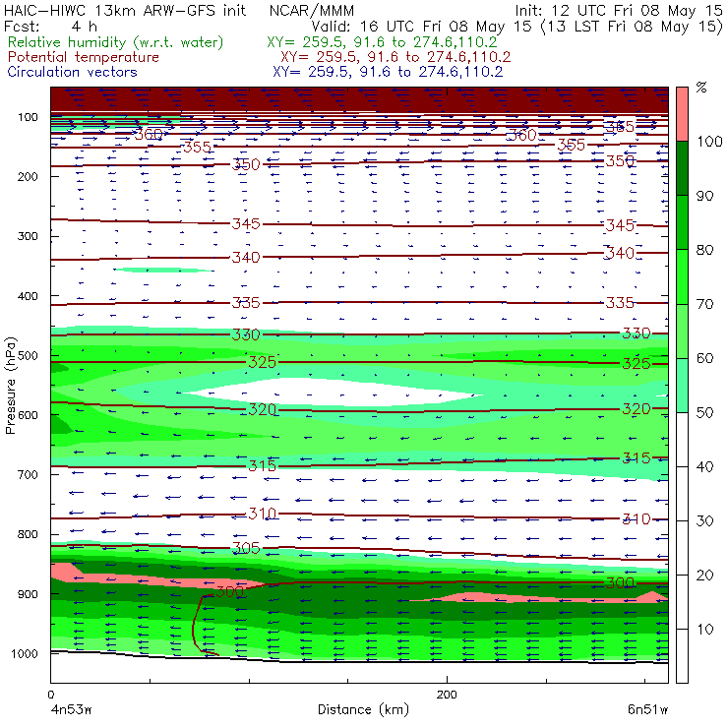Click the green XY coordinate range text
Viewport: 728px width, 728px height.
[x=382, y=42]
